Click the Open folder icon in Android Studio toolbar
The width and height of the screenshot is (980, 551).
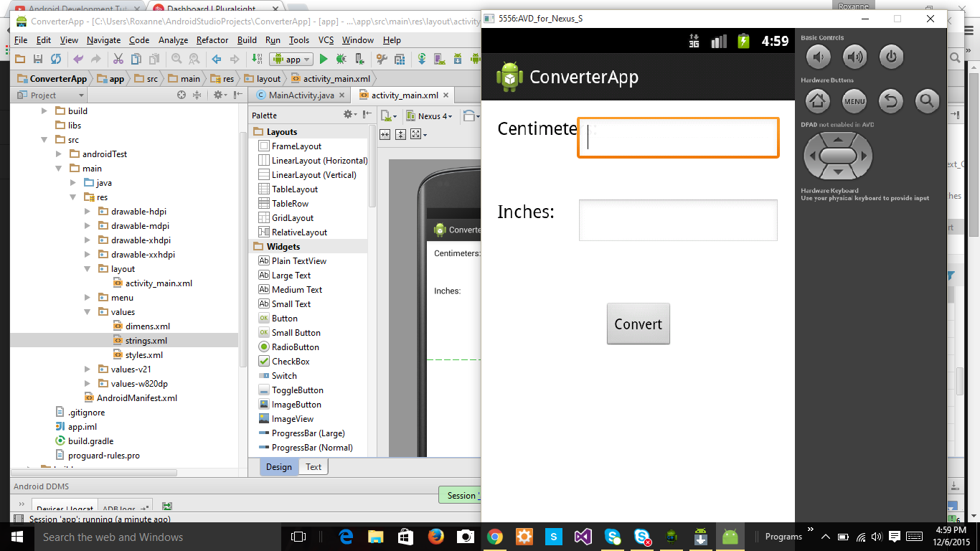[x=20, y=59]
